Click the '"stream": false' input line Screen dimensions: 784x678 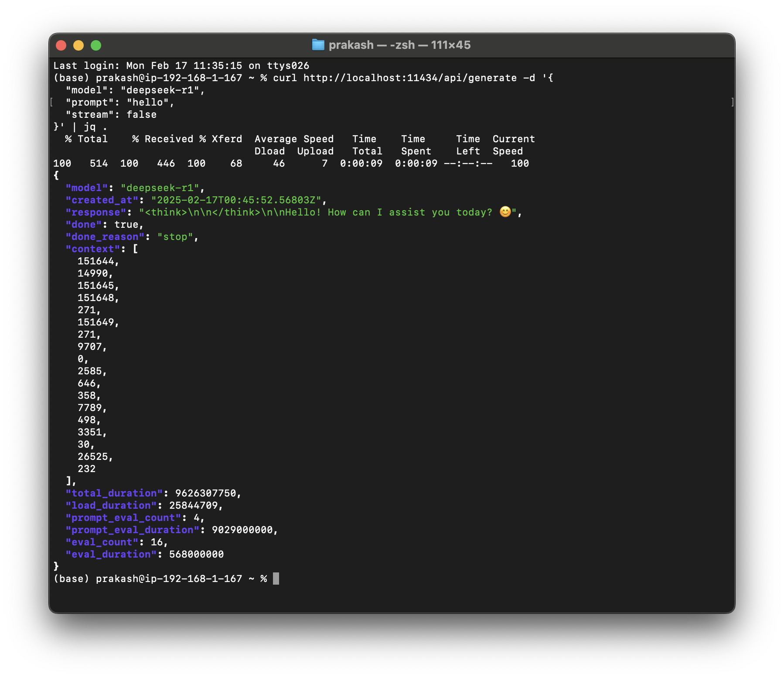pos(111,115)
